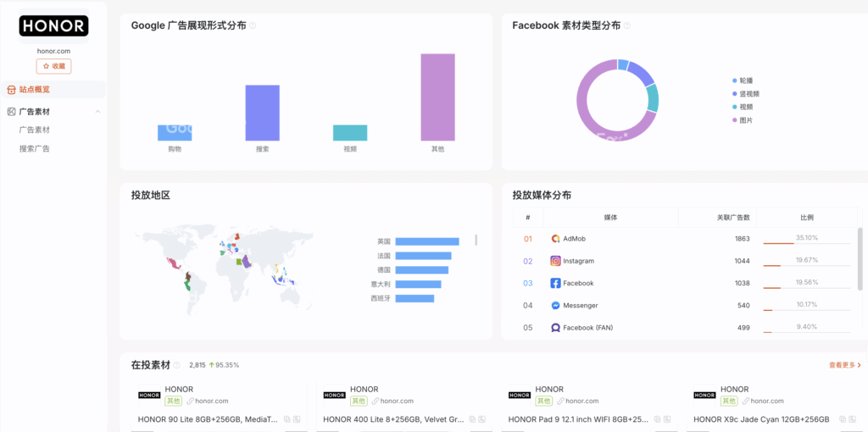The height and width of the screenshot is (432, 868).
Task: Click the info icon beside 在投素材
Action: [176, 365]
